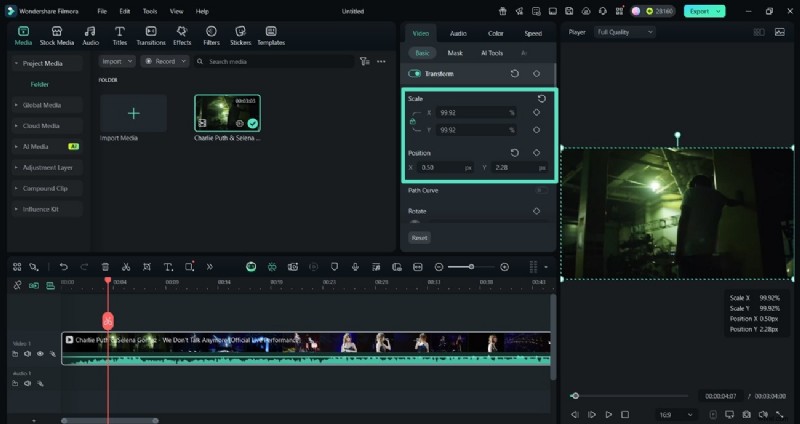Add keyframe for Rotate property
Viewport: 800px width, 424px height.
[537, 211]
